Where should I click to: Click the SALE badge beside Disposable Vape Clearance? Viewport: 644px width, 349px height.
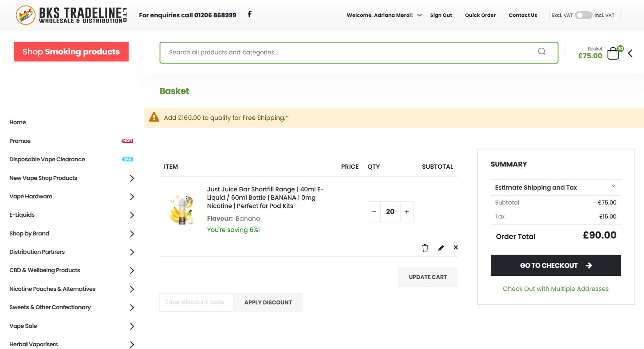click(x=127, y=159)
